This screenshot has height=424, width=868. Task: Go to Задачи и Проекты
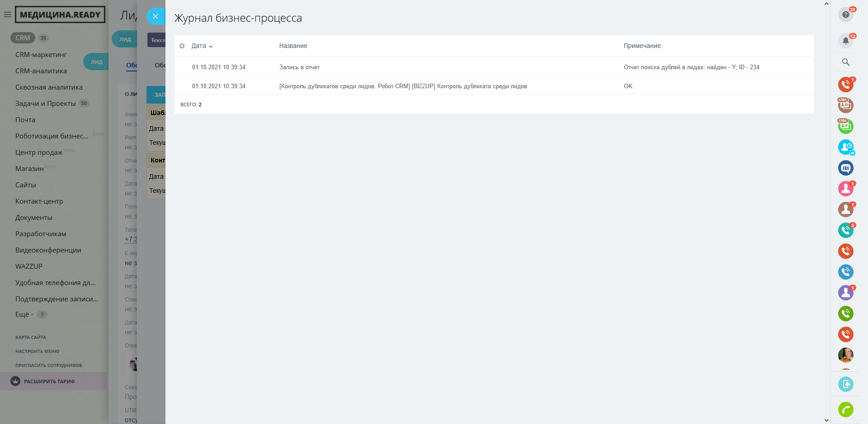coord(46,104)
